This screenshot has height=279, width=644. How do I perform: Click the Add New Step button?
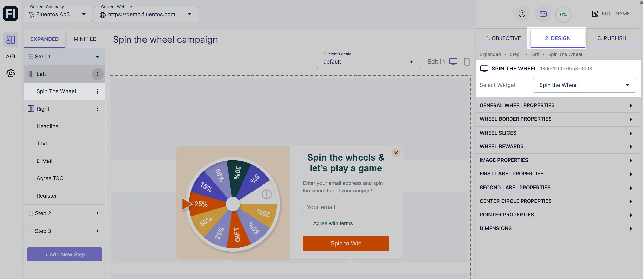pos(64,254)
